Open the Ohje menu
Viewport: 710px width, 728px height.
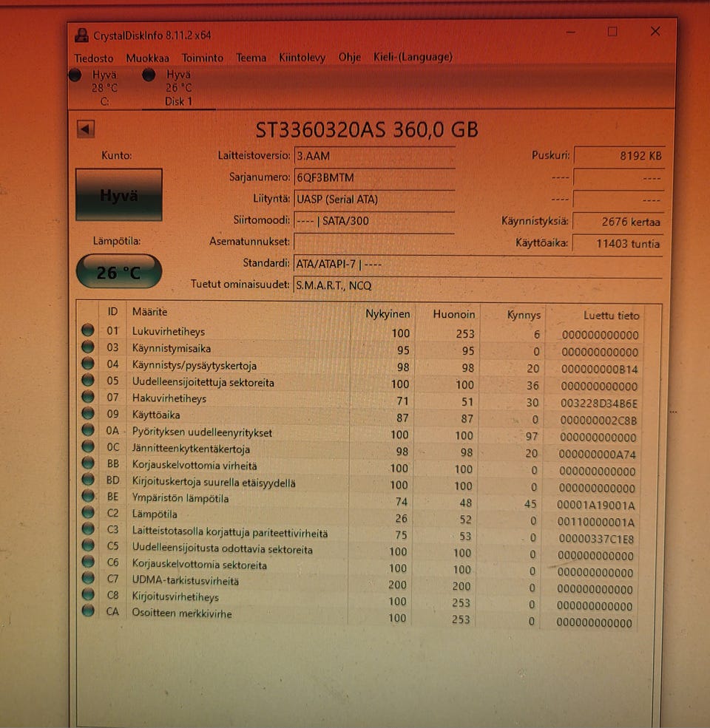[349, 57]
